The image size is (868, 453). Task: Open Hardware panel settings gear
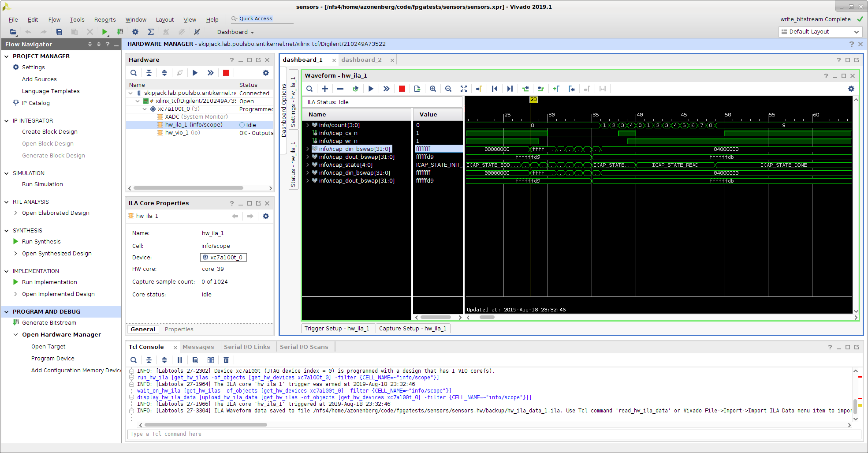(x=266, y=73)
